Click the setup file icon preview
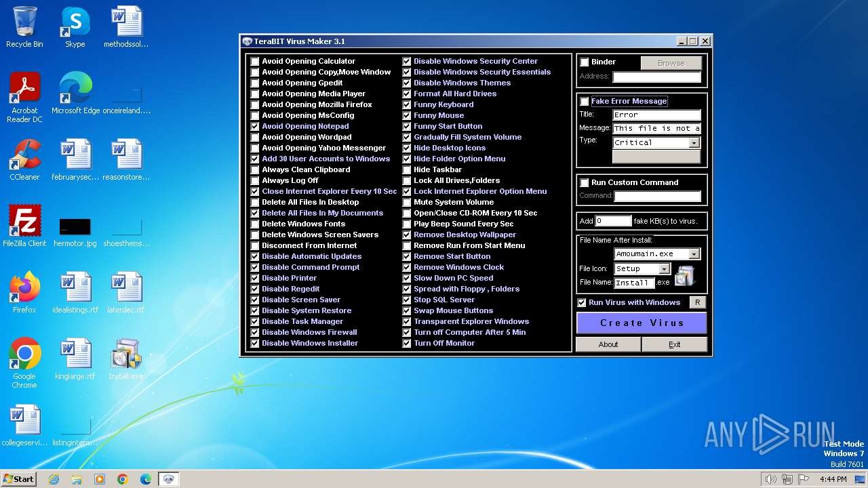Viewport: 868px width, 488px height. tap(685, 275)
